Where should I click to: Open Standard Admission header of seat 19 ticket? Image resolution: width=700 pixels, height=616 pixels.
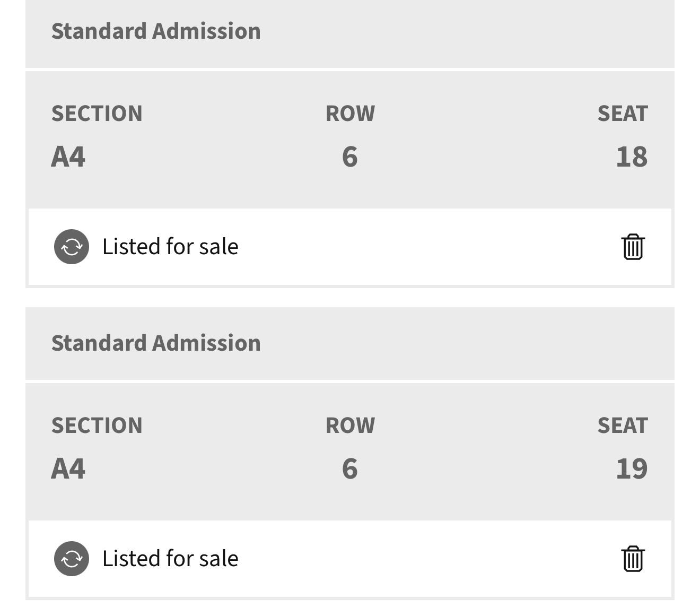[x=156, y=343]
